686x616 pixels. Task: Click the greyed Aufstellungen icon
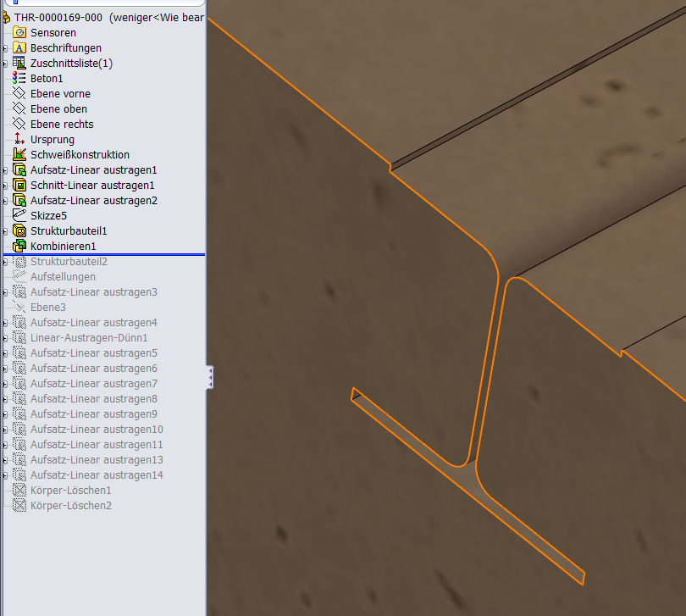coord(19,277)
